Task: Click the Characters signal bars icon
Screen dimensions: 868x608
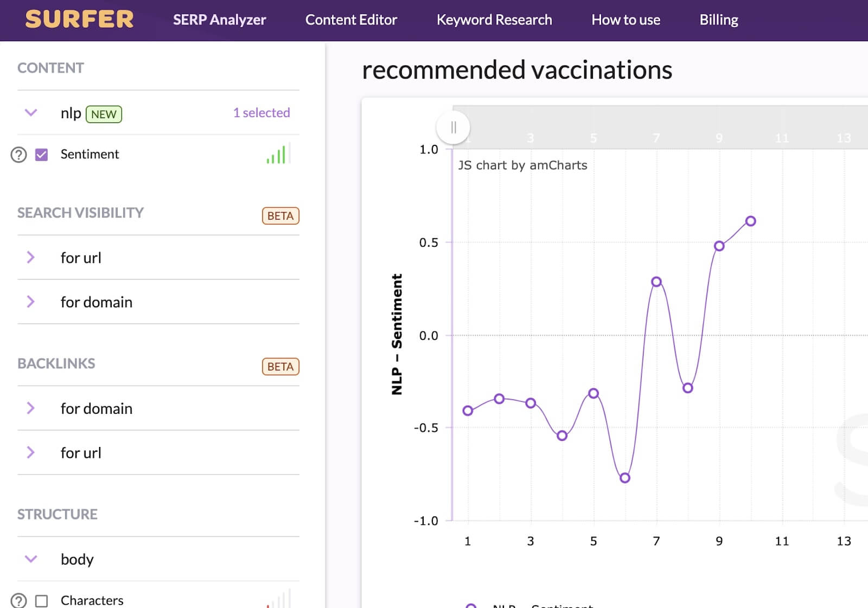Action: pyautogui.click(x=278, y=599)
